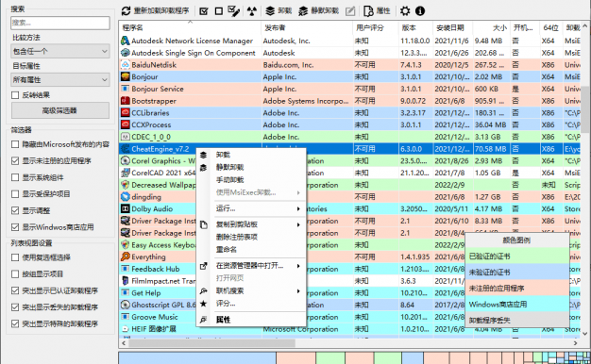
Task: Click the 发布者 column header
Action: tap(307, 27)
